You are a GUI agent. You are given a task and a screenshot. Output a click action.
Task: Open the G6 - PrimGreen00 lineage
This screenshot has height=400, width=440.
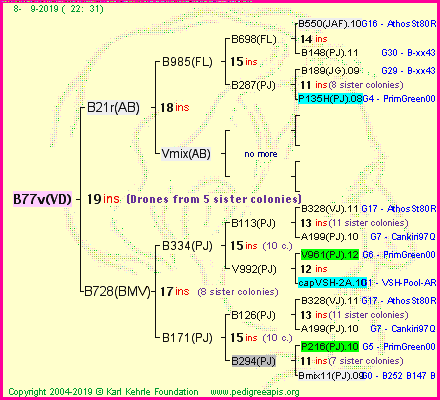coord(399,255)
